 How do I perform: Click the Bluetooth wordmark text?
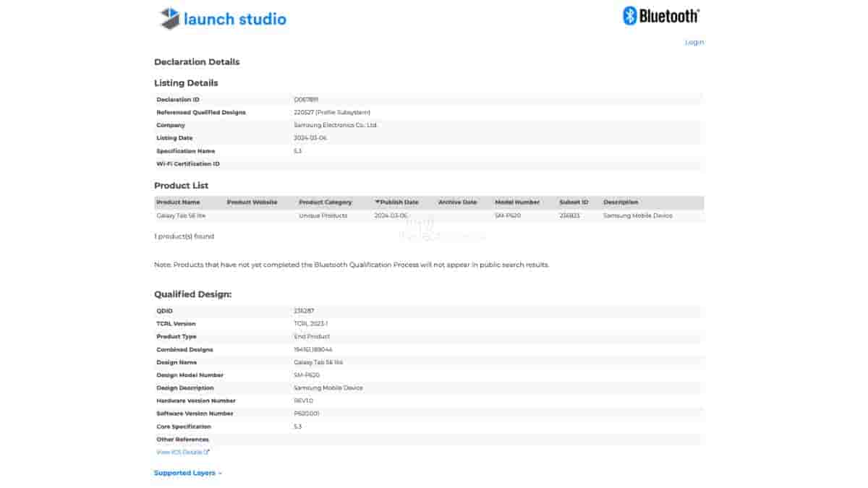pyautogui.click(x=669, y=16)
